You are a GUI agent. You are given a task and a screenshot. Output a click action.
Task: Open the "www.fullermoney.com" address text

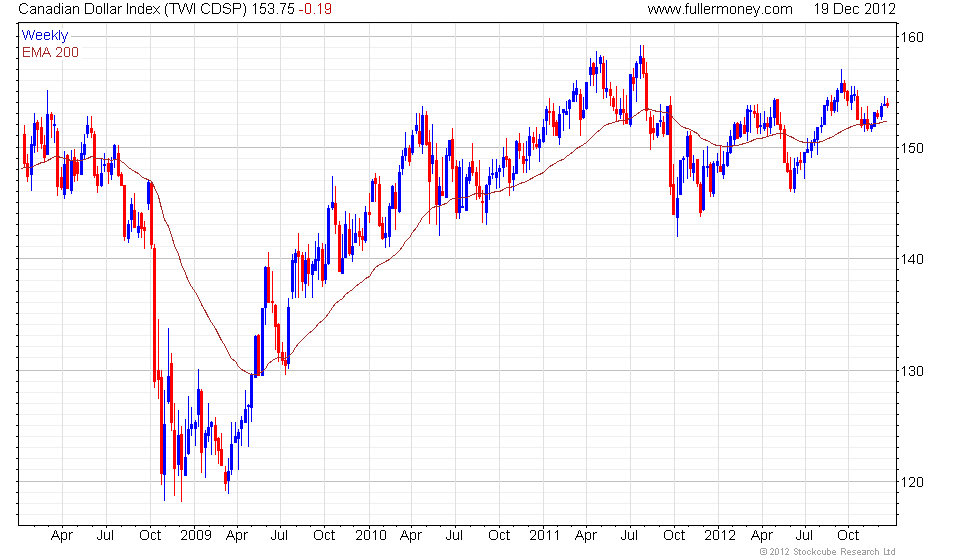[720, 9]
